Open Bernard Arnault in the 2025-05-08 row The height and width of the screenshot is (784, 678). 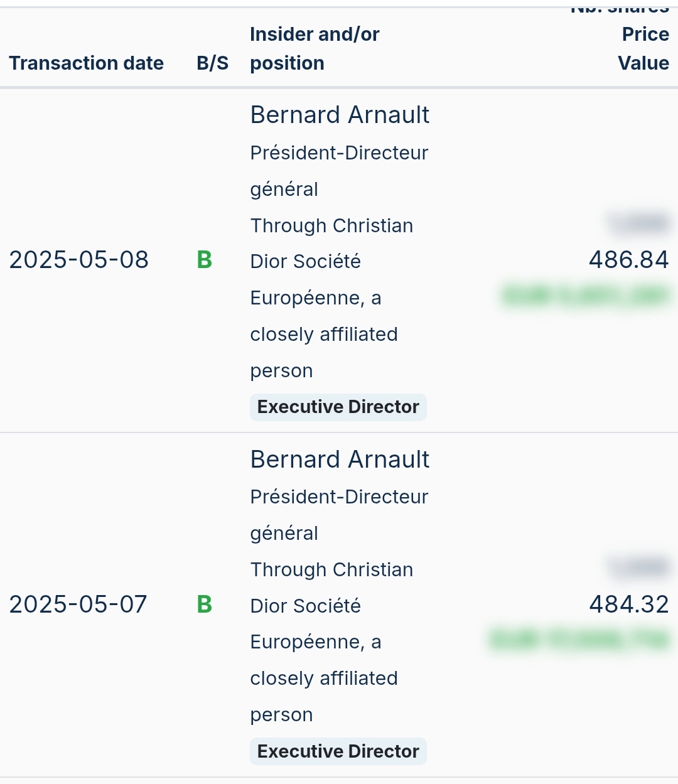[340, 115]
